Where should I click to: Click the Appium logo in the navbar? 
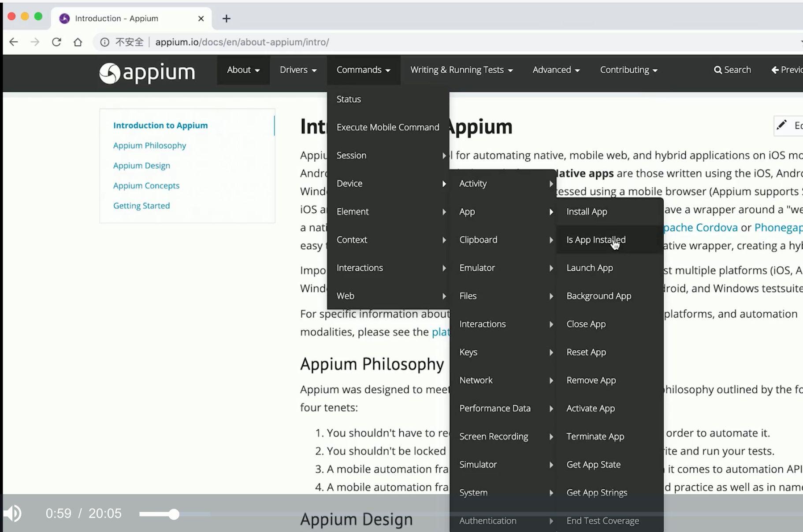(x=147, y=73)
